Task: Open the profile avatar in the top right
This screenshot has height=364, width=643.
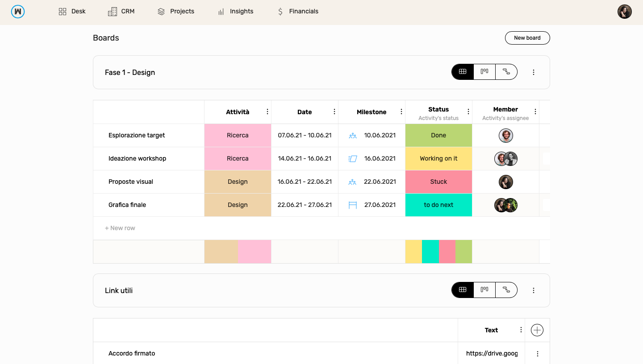Action: click(x=624, y=12)
